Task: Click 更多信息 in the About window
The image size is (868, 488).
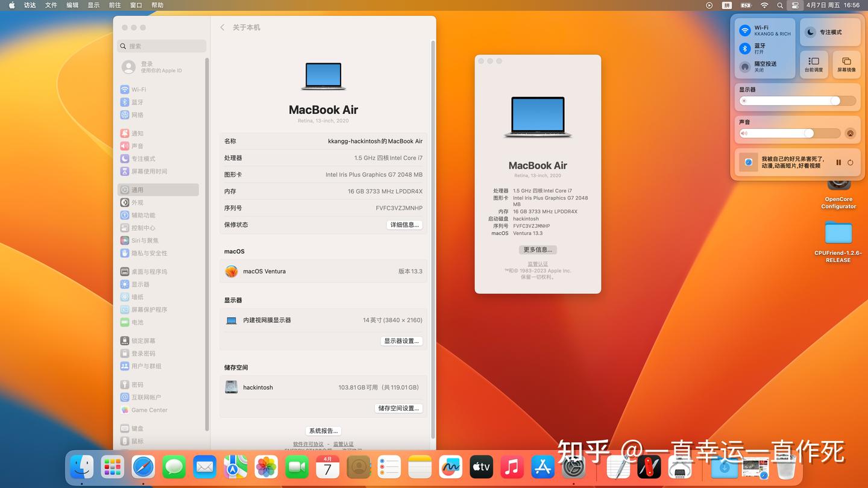Action: (537, 249)
